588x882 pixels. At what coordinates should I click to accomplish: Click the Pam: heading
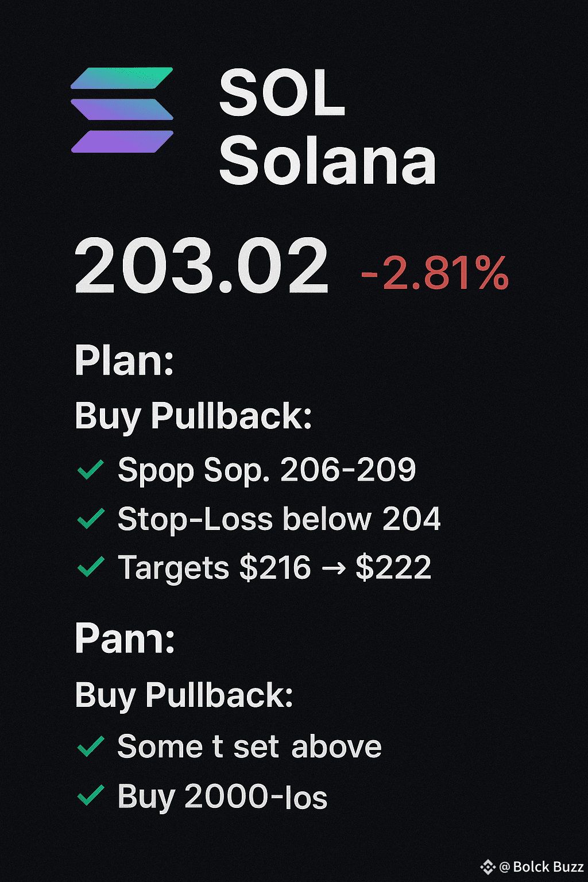coord(125,639)
